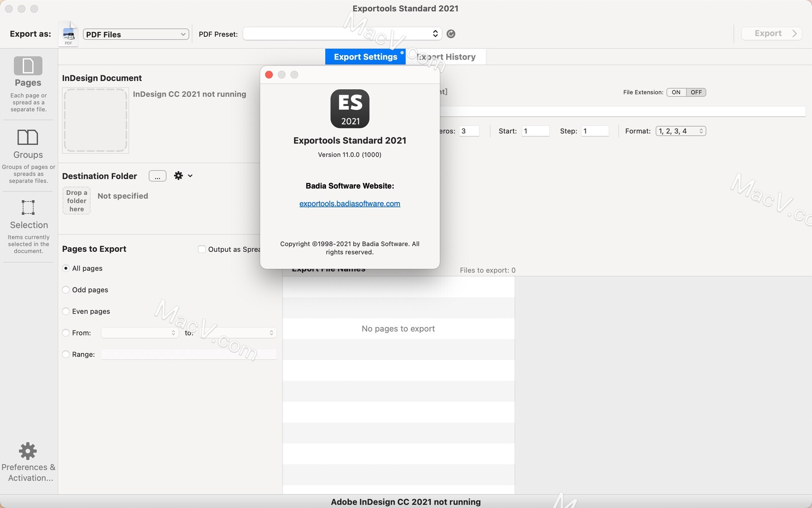Select All pages radio button
This screenshot has height=508, width=812.
click(66, 268)
